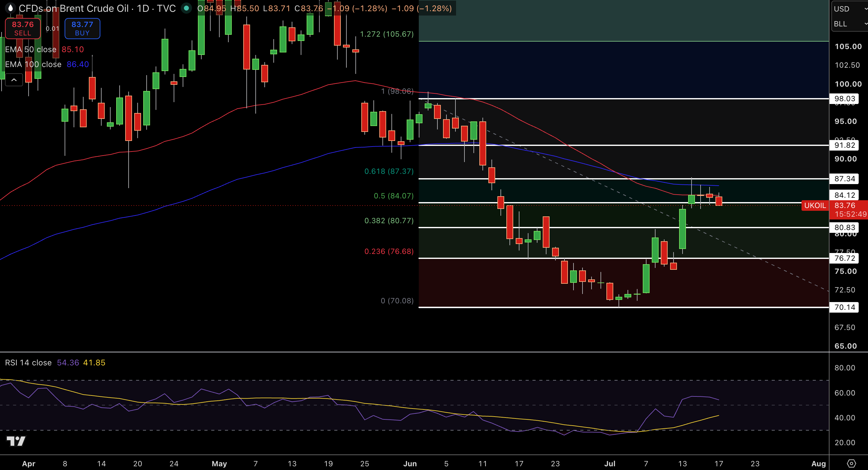Click the Brent Crude Oil drop symbol icon
868x470 pixels.
pyautogui.click(x=11, y=8)
